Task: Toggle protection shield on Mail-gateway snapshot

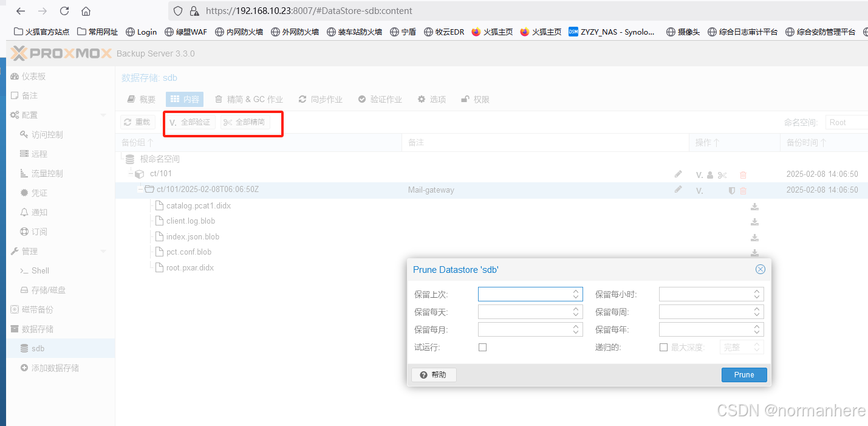Action: click(x=732, y=191)
